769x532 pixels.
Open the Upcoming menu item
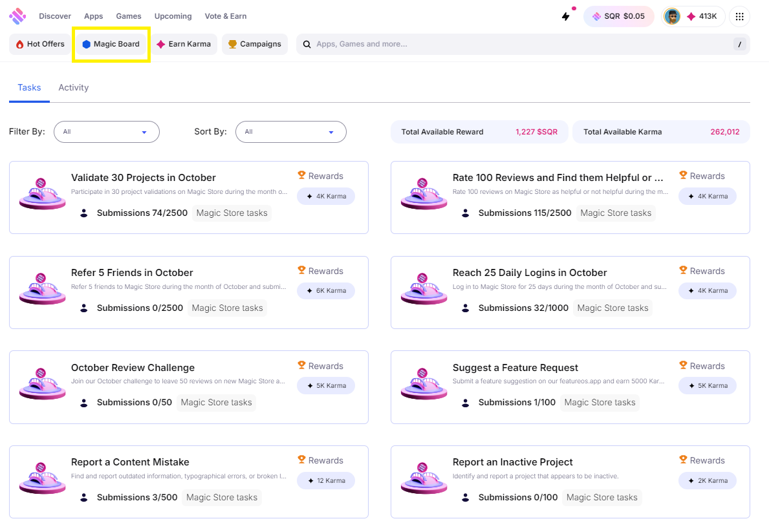[173, 16]
